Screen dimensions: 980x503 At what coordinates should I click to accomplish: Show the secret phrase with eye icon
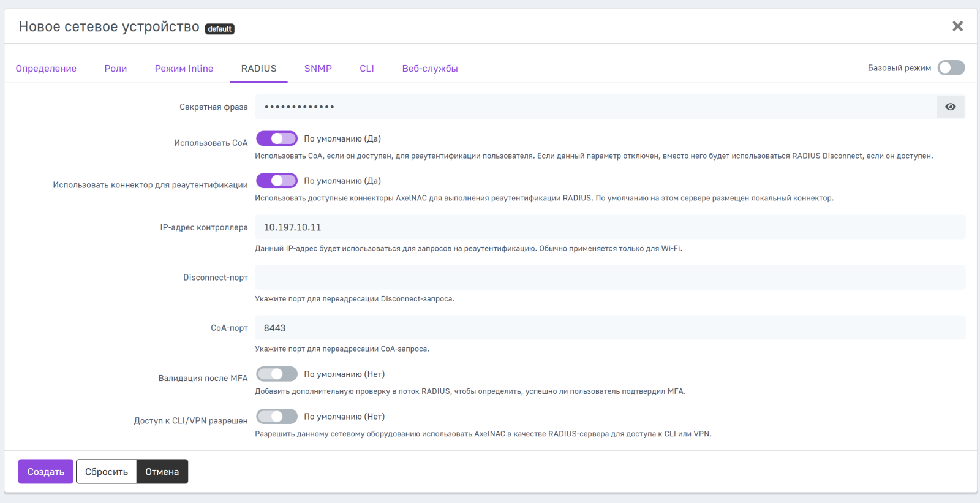[950, 107]
